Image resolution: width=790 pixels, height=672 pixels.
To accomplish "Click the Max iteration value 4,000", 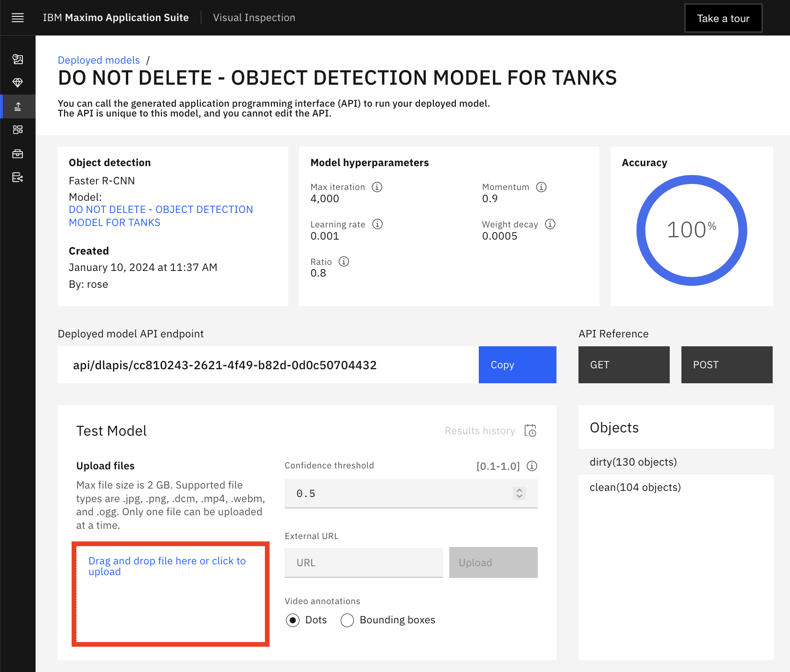I will 325,198.
